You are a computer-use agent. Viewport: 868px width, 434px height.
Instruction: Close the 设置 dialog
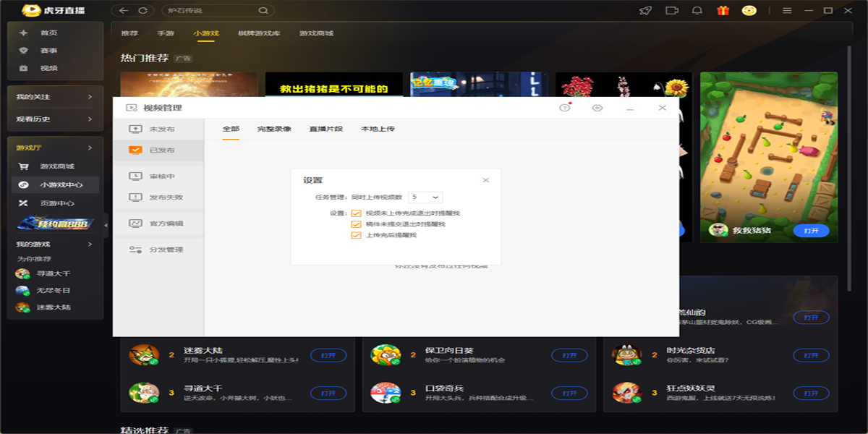[x=485, y=180]
